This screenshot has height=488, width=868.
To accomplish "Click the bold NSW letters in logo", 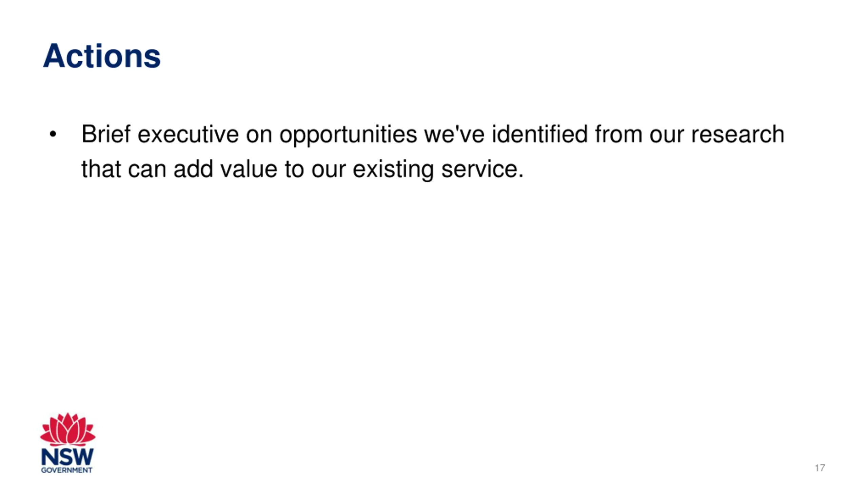I will point(67,457).
